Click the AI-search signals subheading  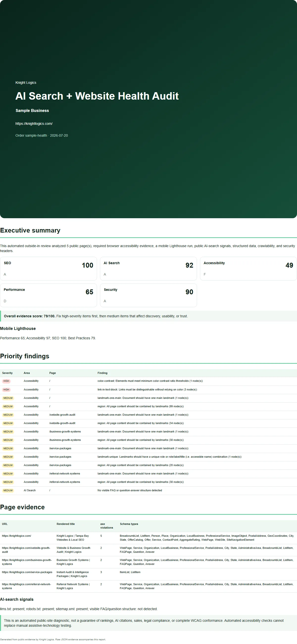17,599
